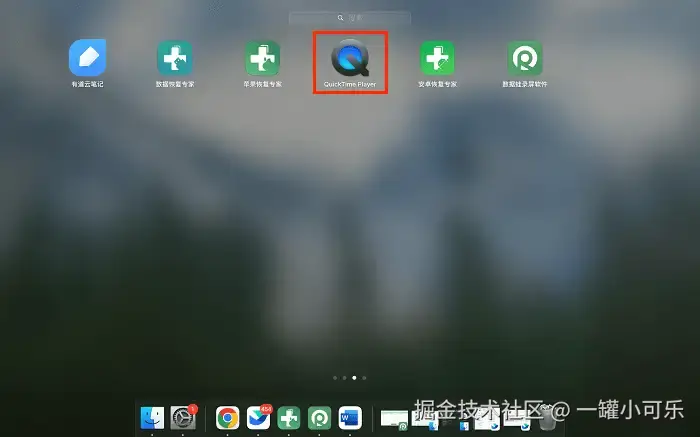Screen dimensions: 700x437
Task: Open the green R recorder app in Dock
Action: click(x=320, y=418)
